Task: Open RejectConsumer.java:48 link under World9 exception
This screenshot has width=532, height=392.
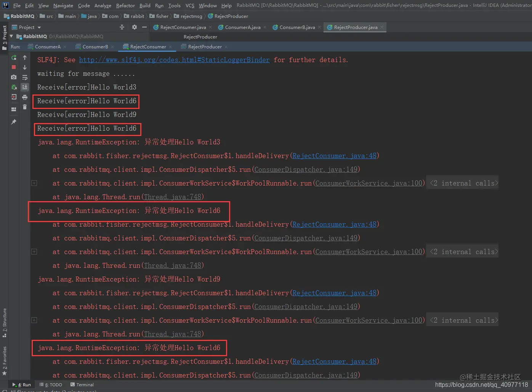Action: 334,293
